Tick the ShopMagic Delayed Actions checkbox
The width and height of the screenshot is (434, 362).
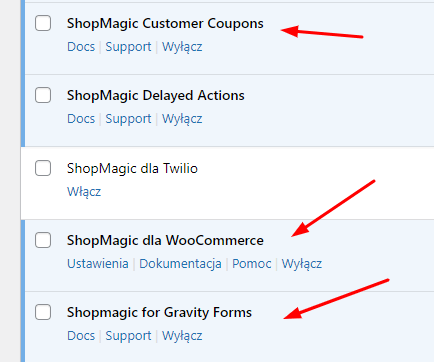click(43, 95)
